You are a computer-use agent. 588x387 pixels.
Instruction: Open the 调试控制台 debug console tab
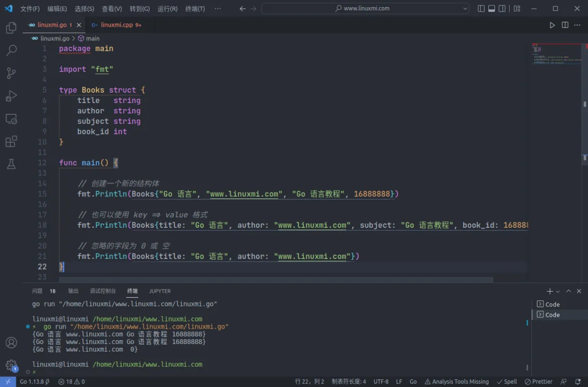103,291
